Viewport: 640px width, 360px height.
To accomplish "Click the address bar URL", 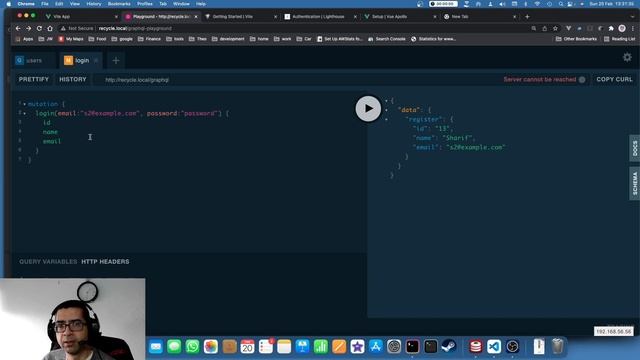I will tap(135, 29).
